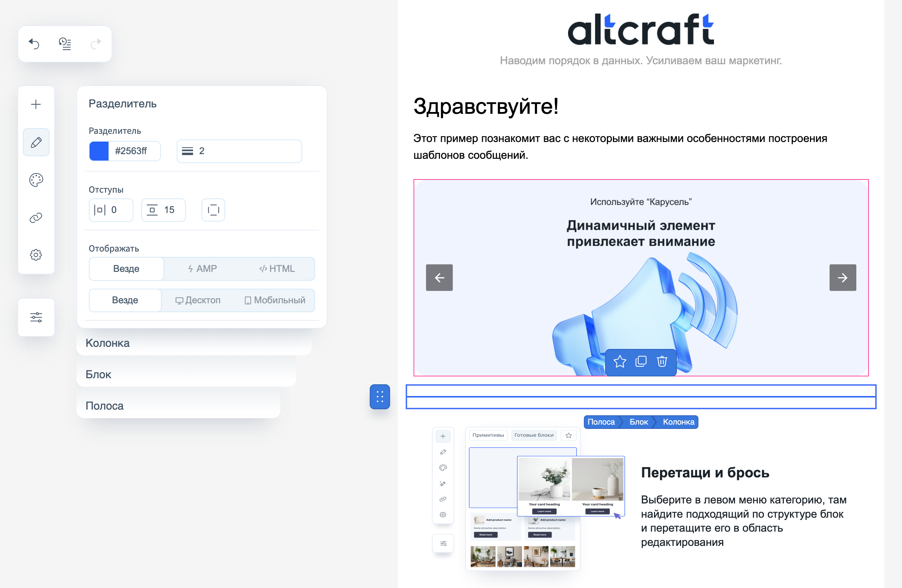Click the undo arrow icon
This screenshot has height=588, width=902.
(x=34, y=44)
